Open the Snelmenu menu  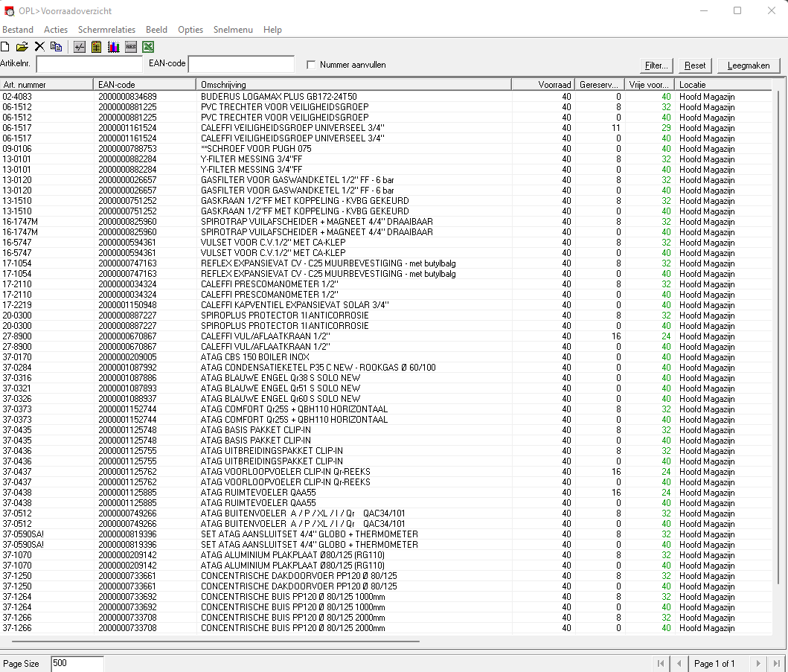pos(233,30)
